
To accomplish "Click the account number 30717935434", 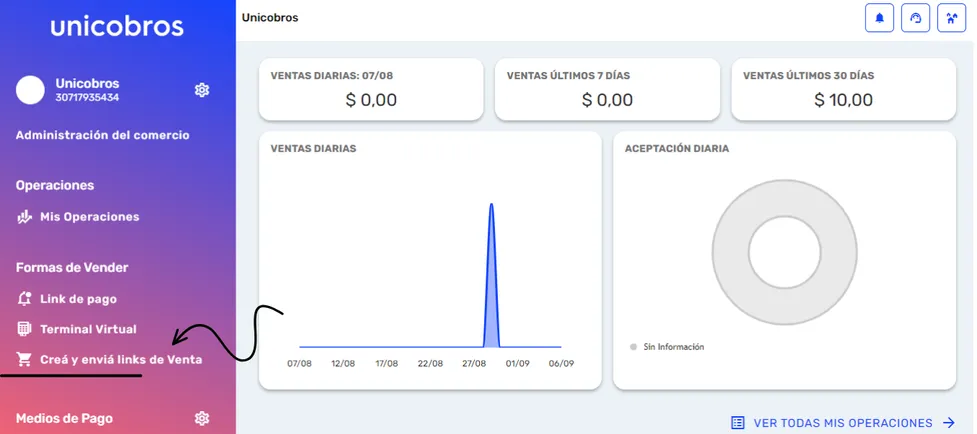I will pyautogui.click(x=87, y=98).
